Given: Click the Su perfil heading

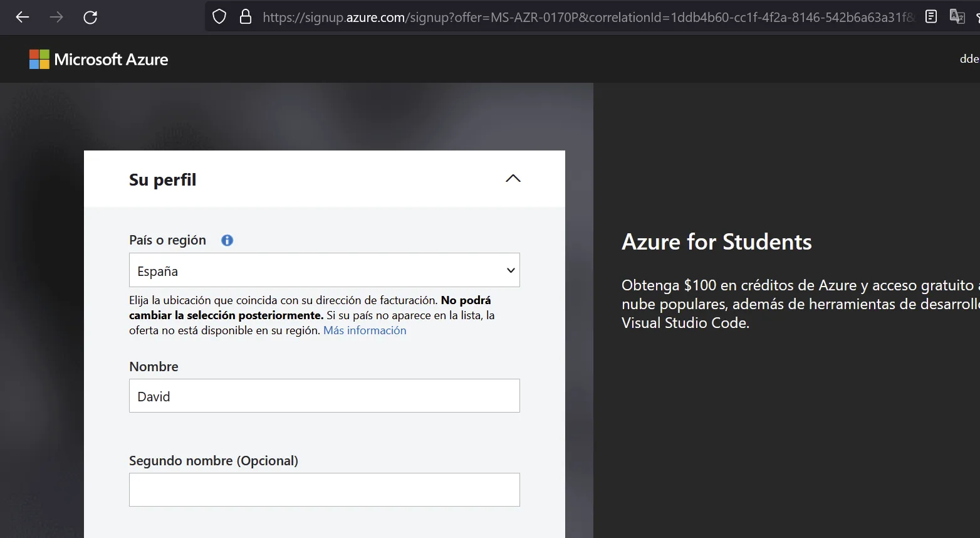Looking at the screenshot, I should [162, 180].
